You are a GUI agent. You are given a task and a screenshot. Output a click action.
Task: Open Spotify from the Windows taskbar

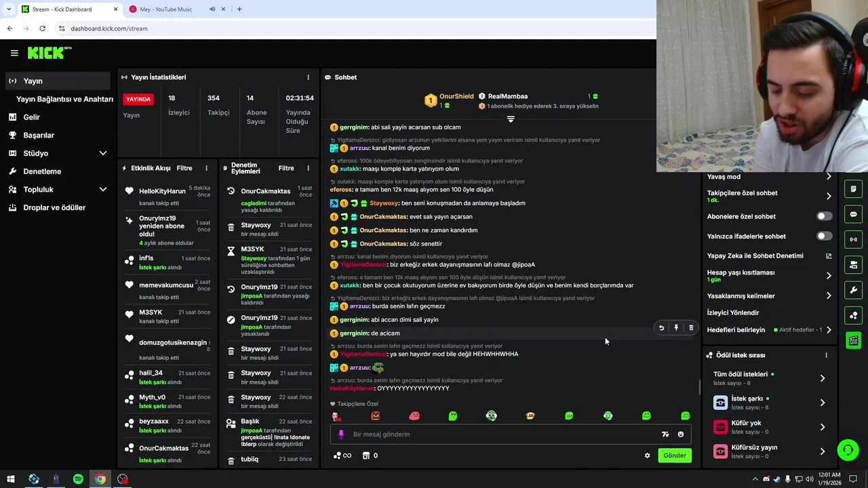[78, 479]
